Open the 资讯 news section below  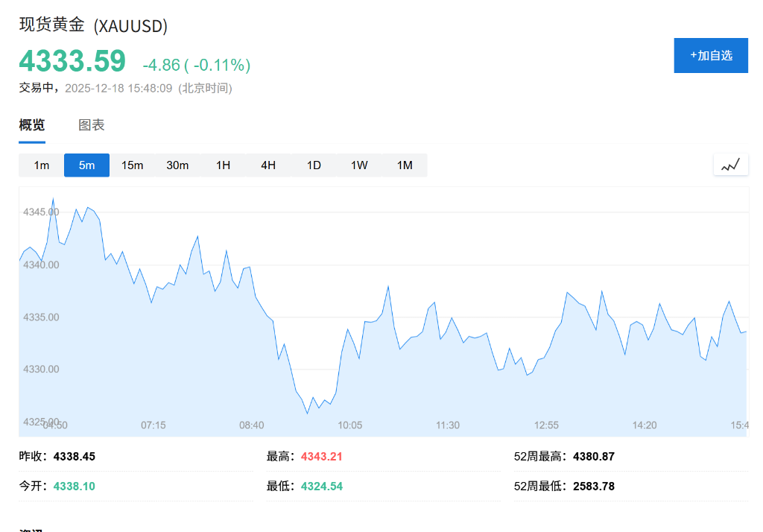(x=30, y=527)
